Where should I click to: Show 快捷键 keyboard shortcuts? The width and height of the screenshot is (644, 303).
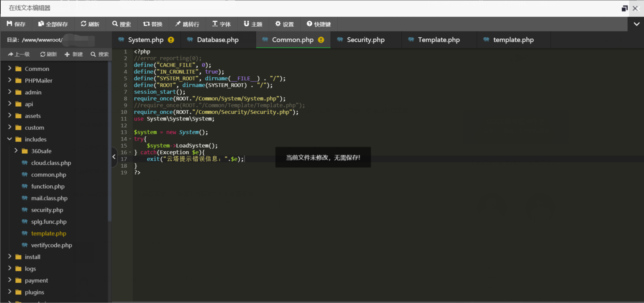319,24
